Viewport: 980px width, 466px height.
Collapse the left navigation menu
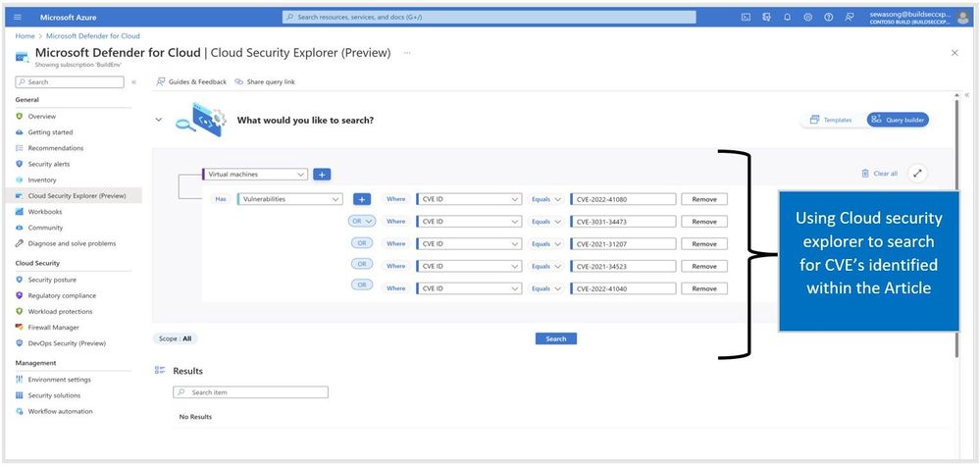pos(133,81)
